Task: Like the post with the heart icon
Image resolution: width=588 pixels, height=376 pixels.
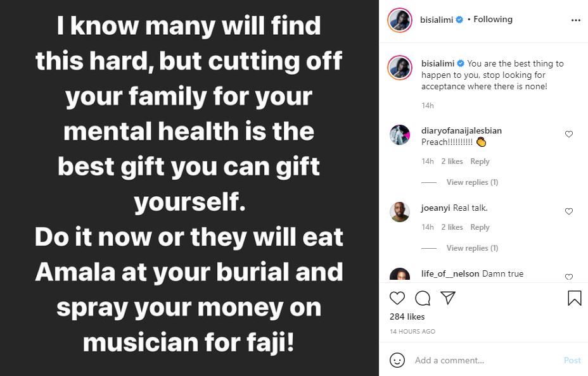Action: pyautogui.click(x=397, y=298)
